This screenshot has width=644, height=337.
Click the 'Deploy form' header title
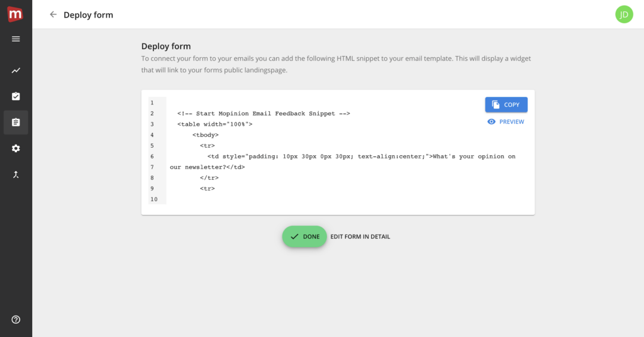(88, 15)
